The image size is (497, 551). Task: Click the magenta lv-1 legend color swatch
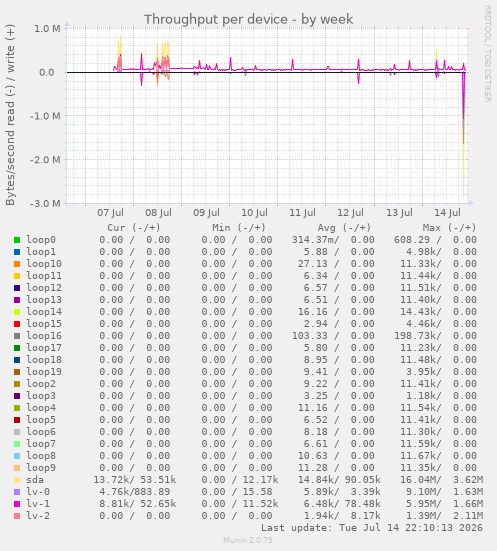click(x=17, y=504)
